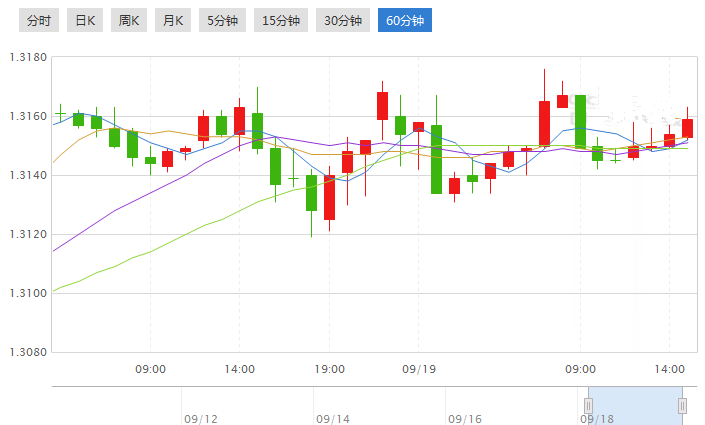
Task: Show the 月K monthly chart
Action: [x=173, y=20]
